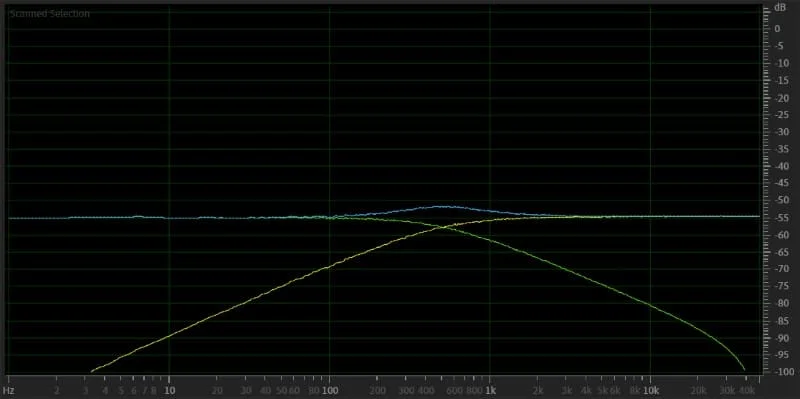Image resolution: width=800 pixels, height=399 pixels.
Task: Click where yellow and green curves cross
Action: (x=440, y=227)
